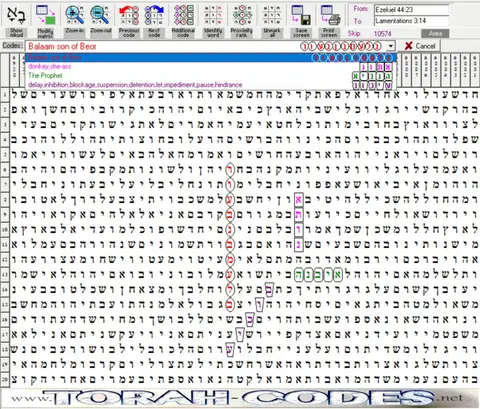The width and height of the screenshot is (480, 409).
Task: Open the Modify matrix tool icon
Action: tap(46, 15)
